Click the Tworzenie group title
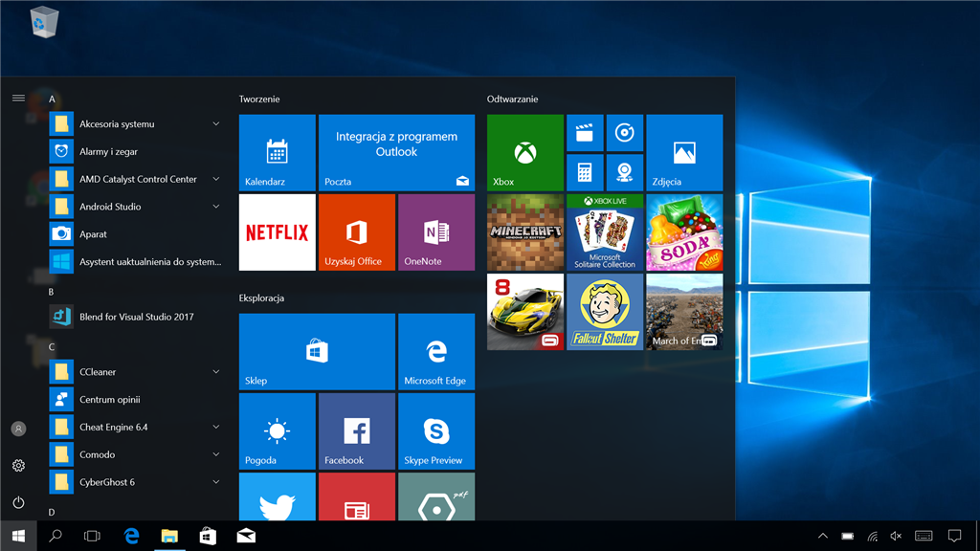 coord(259,99)
